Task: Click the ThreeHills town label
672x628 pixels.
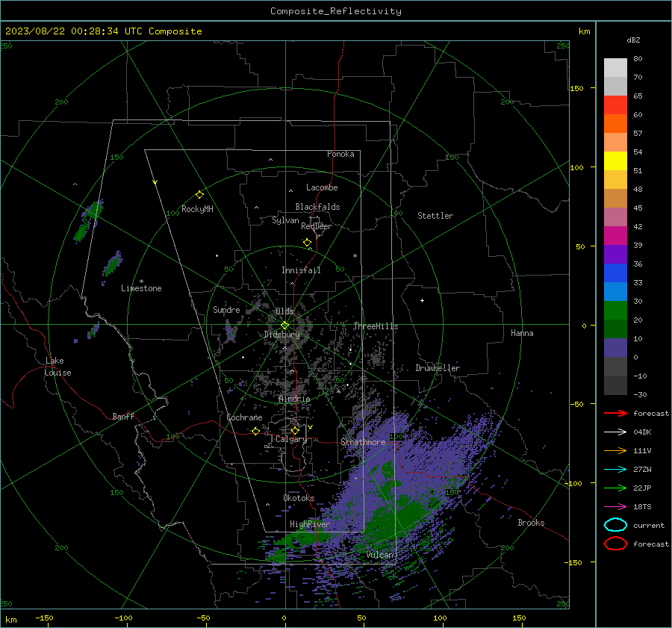Action: [376, 326]
